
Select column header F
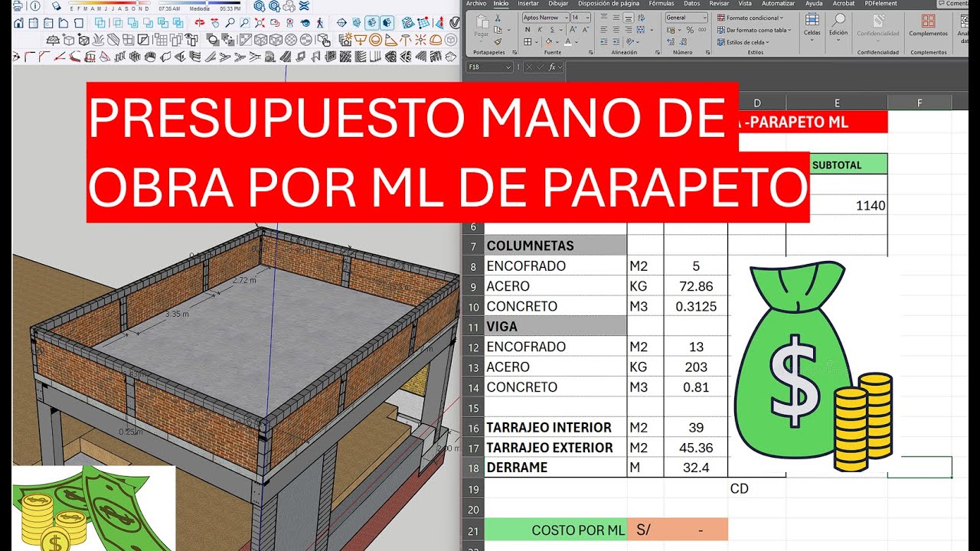[920, 103]
